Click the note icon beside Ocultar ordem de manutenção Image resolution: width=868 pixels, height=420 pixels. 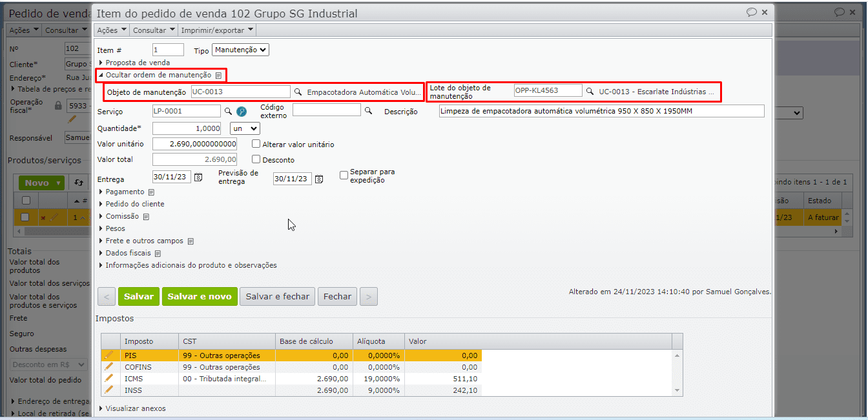click(x=218, y=75)
